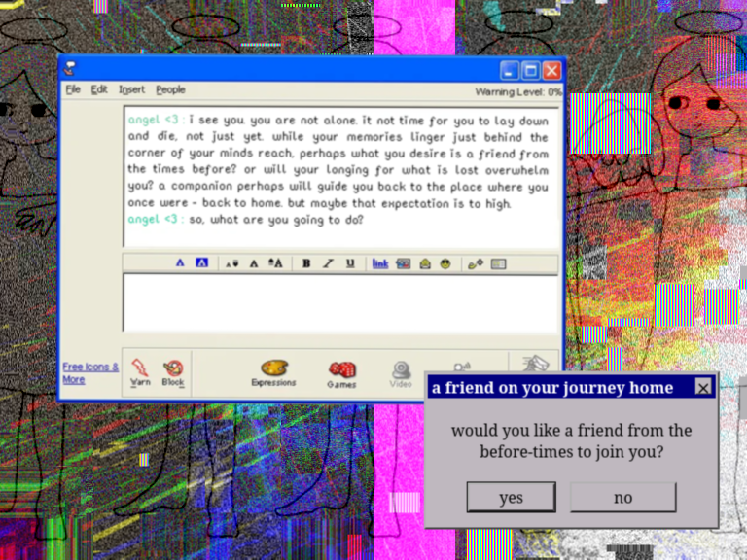This screenshot has height=560, width=747.
Task: Click no in the friend dialog
Action: [x=622, y=497]
